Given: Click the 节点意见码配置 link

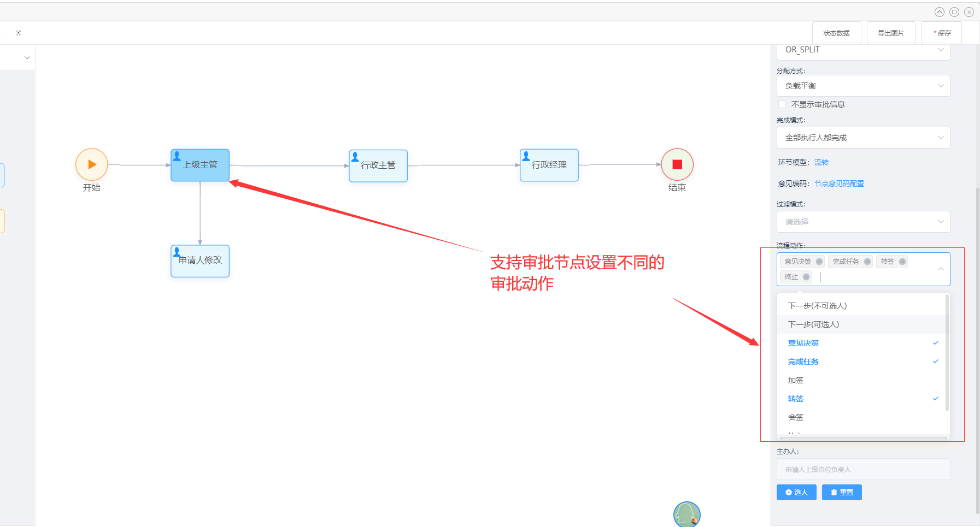Looking at the screenshot, I should click(839, 183).
